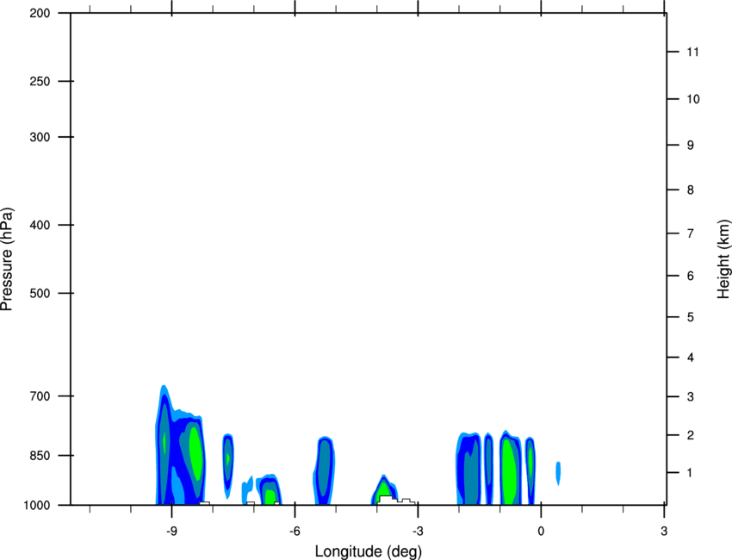Click the height label 5
This screenshot has height=560, width=732.
tap(691, 317)
